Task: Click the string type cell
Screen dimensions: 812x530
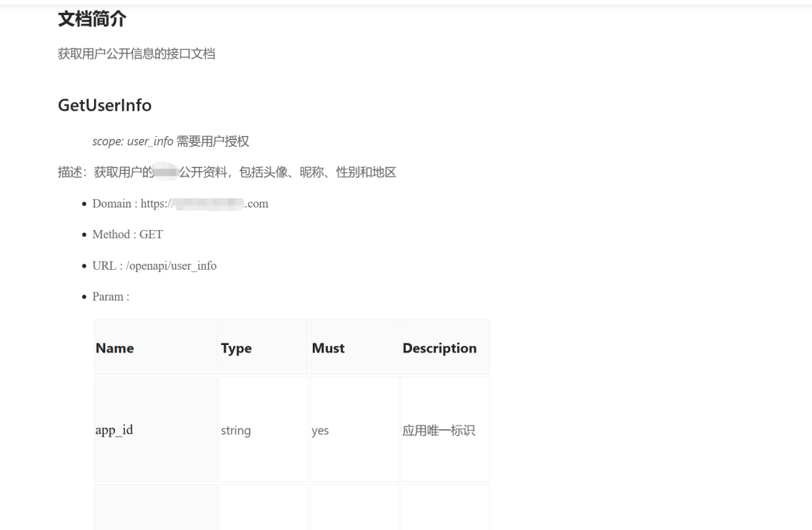Action: [264, 429]
